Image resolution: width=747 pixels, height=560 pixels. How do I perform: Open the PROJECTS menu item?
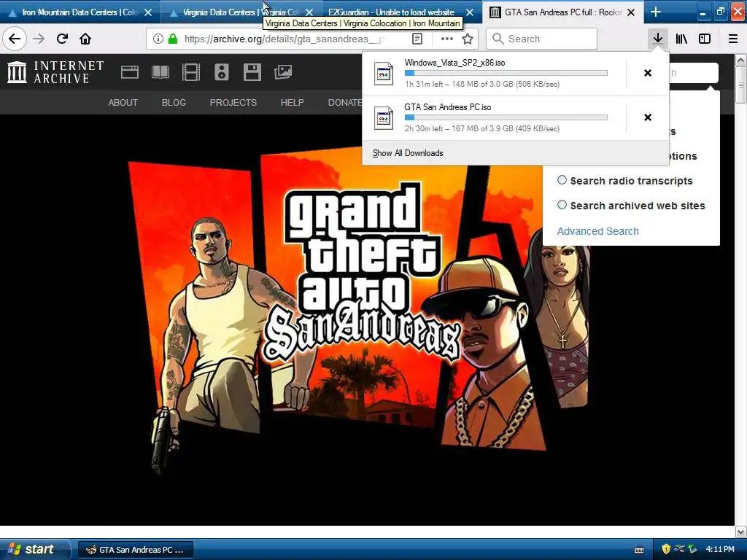(x=233, y=102)
